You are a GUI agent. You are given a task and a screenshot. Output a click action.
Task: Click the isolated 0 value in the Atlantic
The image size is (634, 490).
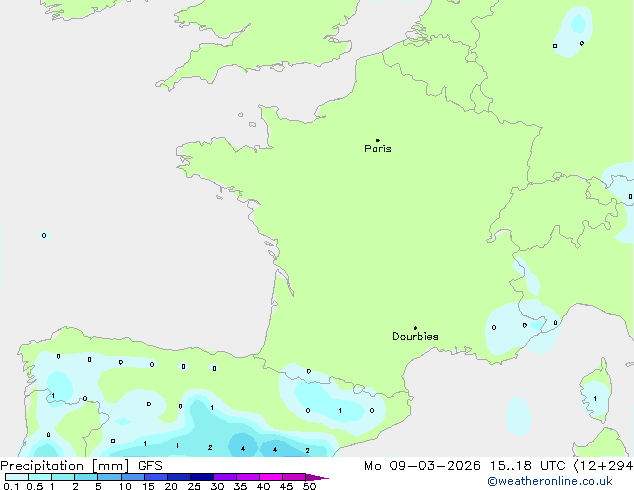[44, 235]
